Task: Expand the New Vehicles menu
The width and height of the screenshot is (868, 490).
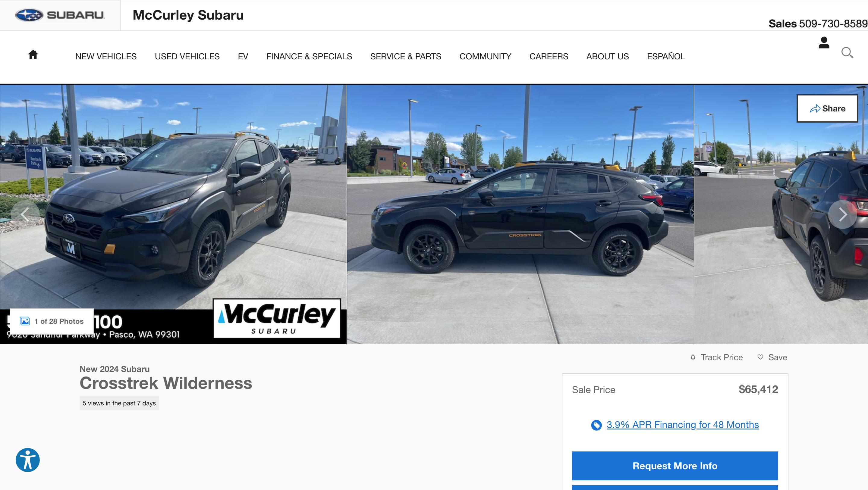Action: [106, 56]
